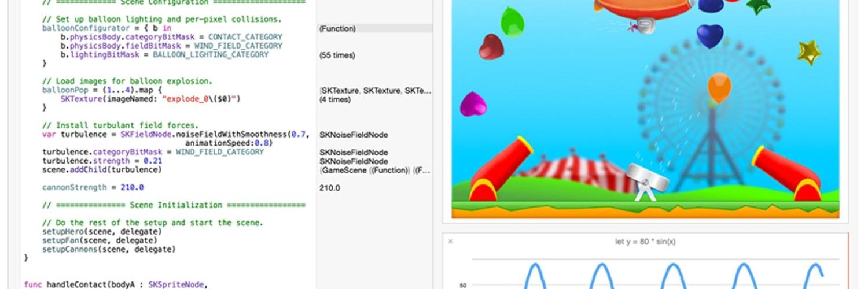The width and height of the screenshot is (868, 289).
Task: Click the 'setupCannons(scene, delegate)' line
Action: coord(109,249)
